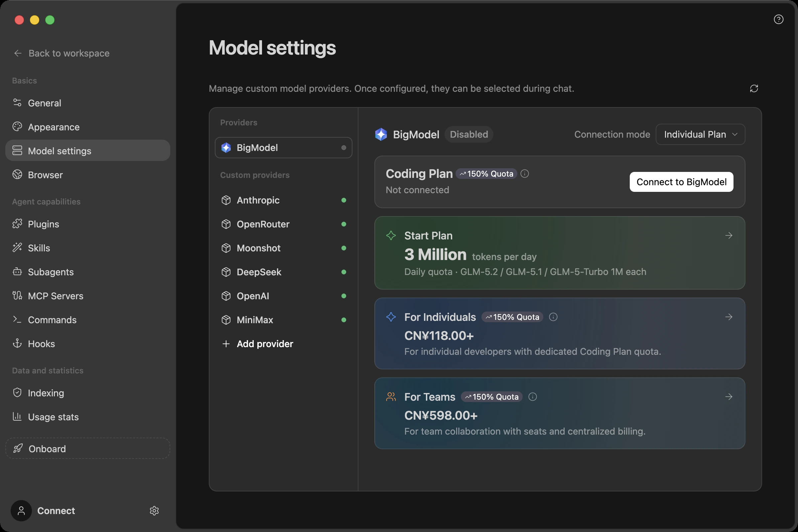Screen dimensions: 798x532
Task: Open Indexing page
Action: pos(87,393)
